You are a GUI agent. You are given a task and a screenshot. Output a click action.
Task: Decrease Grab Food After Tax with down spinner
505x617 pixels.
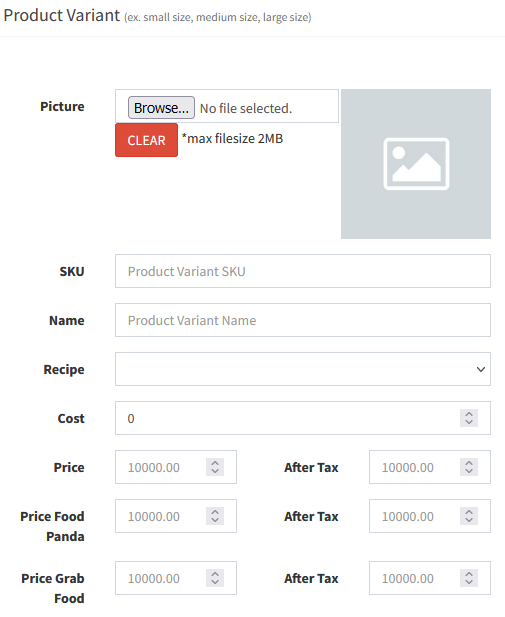coord(469,582)
